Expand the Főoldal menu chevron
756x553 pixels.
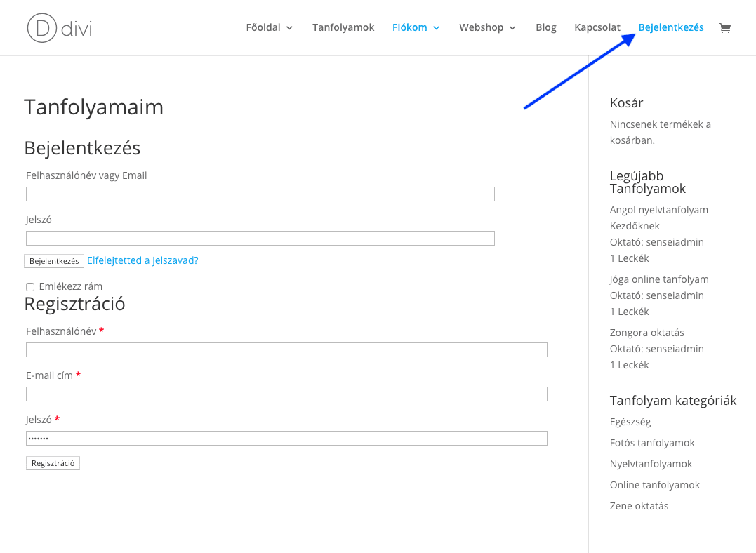[289, 28]
